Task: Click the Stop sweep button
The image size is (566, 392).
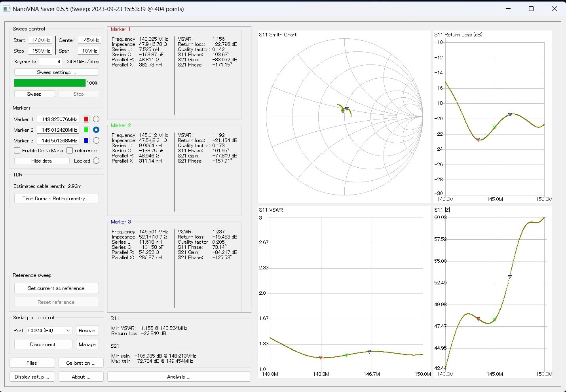Action: 79,94
